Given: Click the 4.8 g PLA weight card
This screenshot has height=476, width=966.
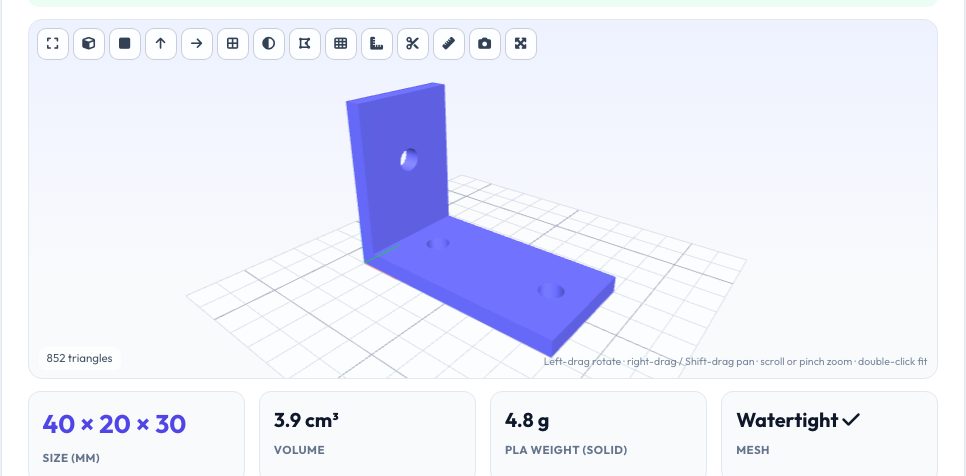Looking at the screenshot, I should 598,434.
